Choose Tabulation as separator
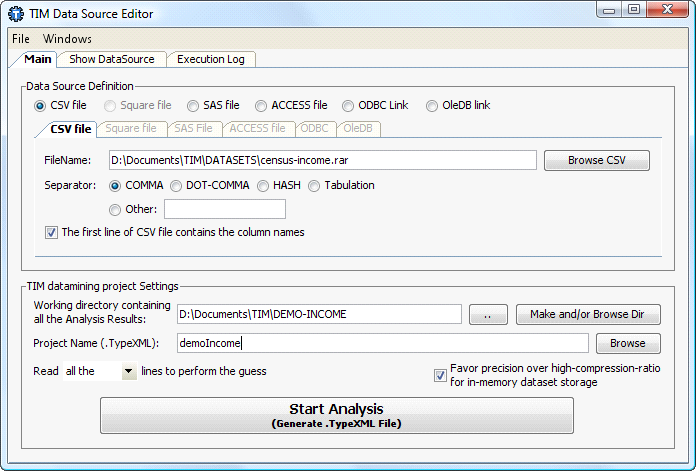696x471 pixels. [314, 186]
